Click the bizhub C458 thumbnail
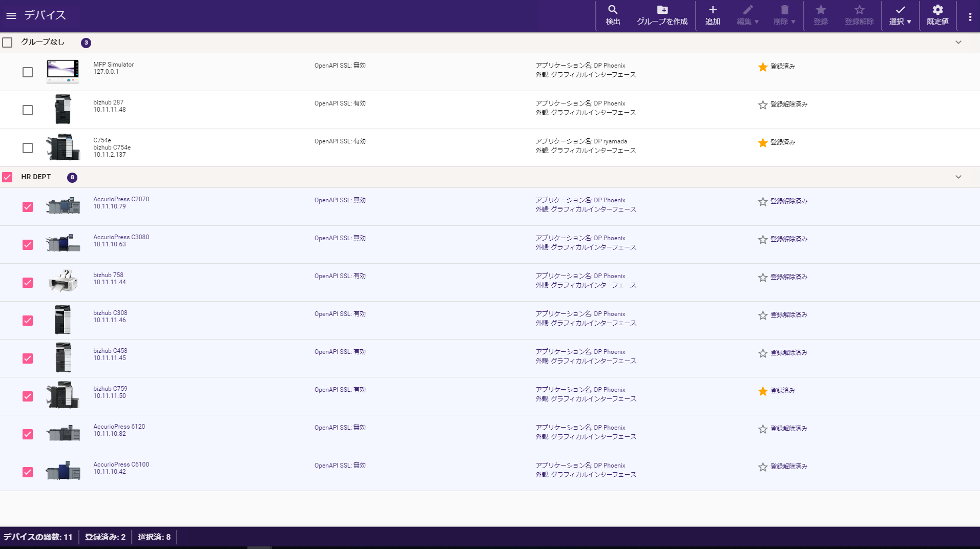This screenshot has width=980, height=549. point(63,357)
